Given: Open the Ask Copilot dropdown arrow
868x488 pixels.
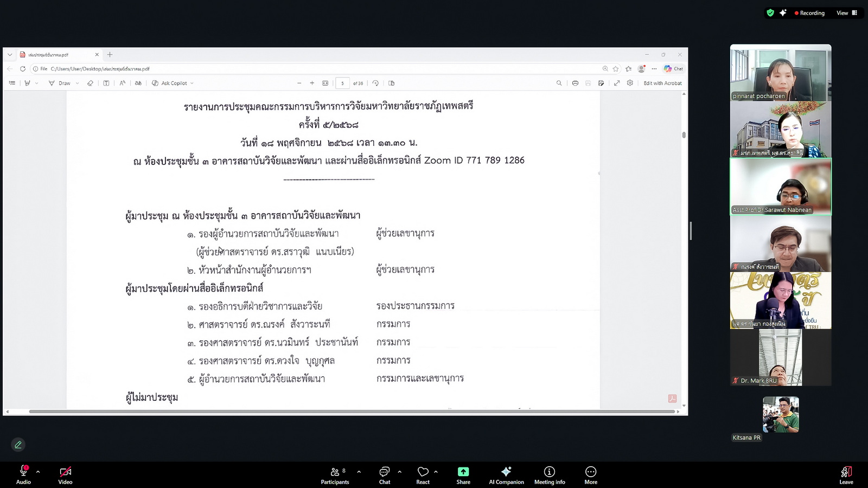Looking at the screenshot, I should 192,84.
